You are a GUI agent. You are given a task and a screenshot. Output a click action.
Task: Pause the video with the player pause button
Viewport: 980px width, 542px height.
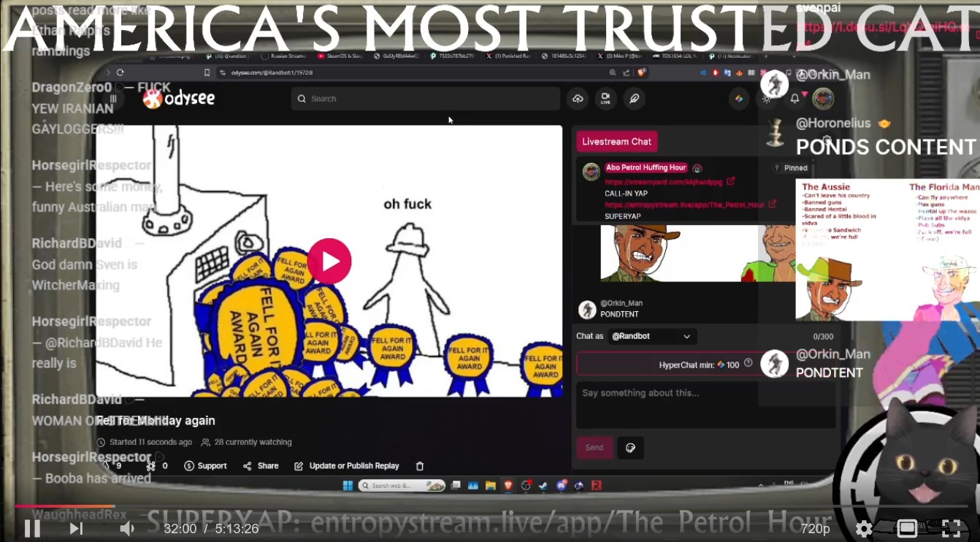coord(32,528)
